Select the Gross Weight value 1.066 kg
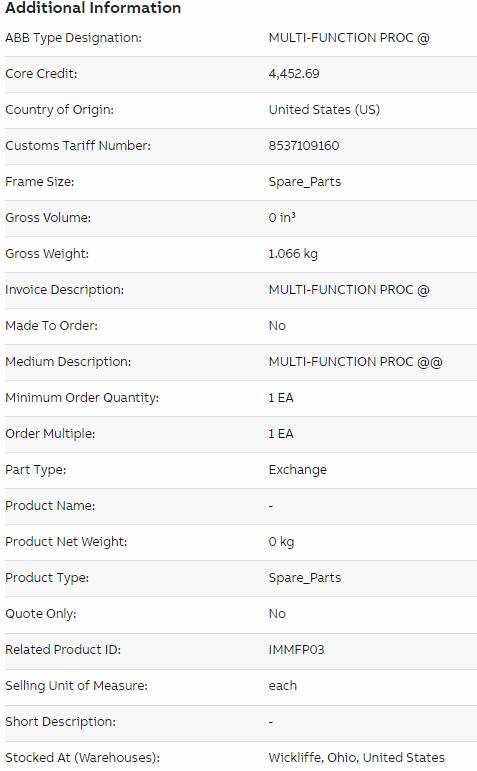The width and height of the screenshot is (477, 771). click(293, 254)
